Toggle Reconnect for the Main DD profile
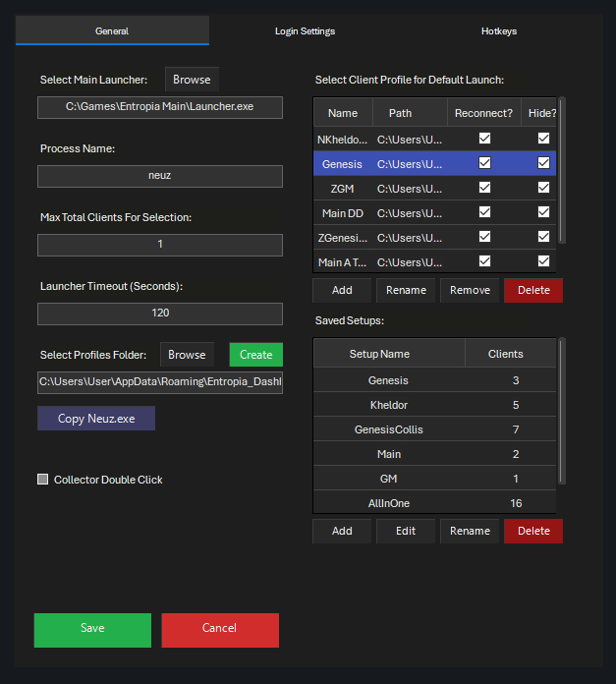 pyautogui.click(x=484, y=212)
